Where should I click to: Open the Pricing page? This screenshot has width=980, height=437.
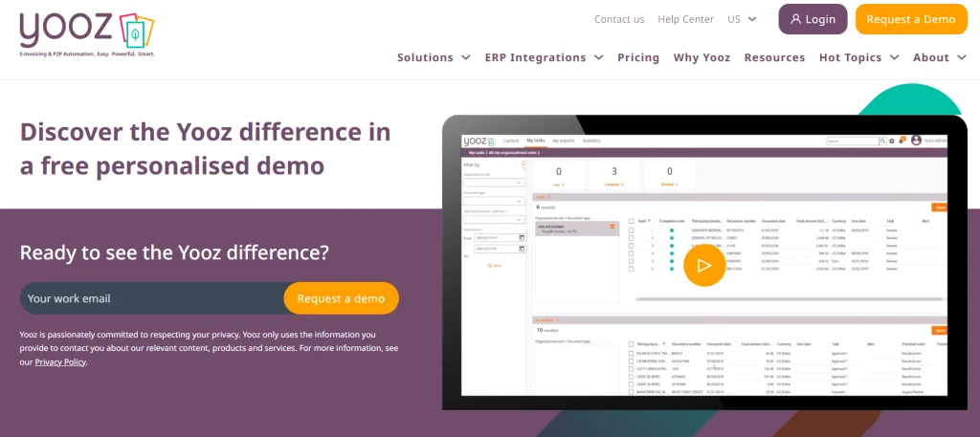638,57
